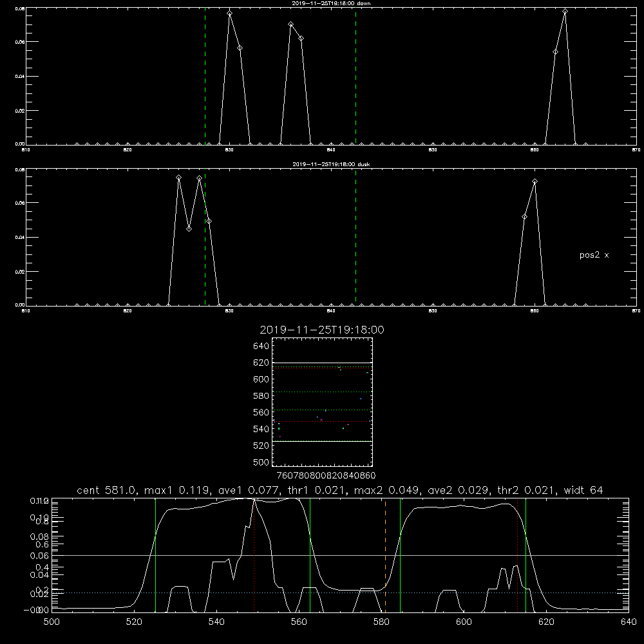
Task: Click the '520' y-axis label of scatter plot
Action: [x=261, y=446]
